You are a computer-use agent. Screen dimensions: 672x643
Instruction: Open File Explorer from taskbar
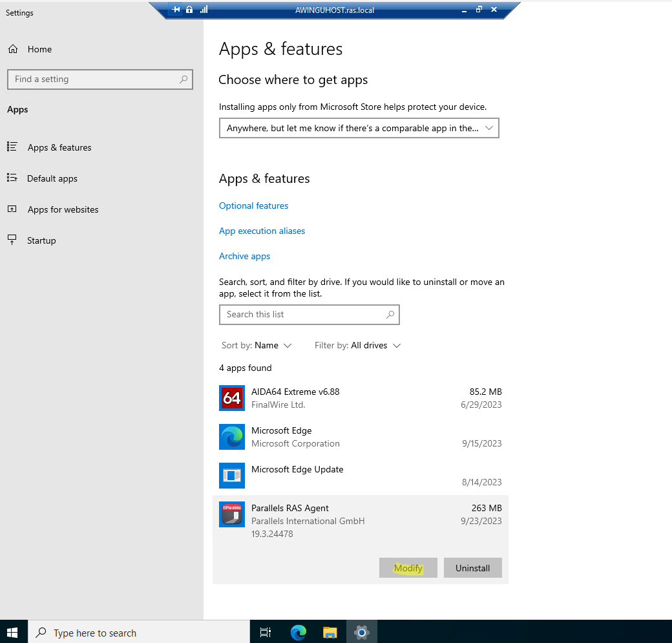click(x=330, y=632)
